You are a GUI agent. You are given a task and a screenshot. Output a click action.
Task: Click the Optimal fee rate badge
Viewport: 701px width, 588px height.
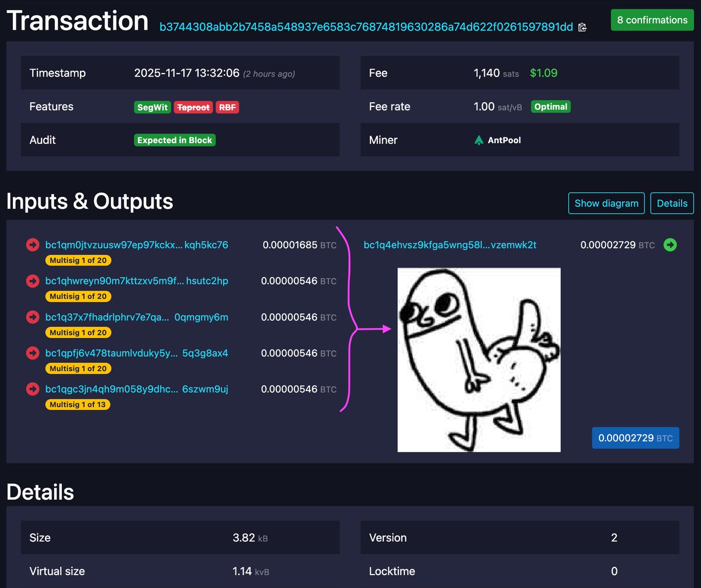click(551, 107)
